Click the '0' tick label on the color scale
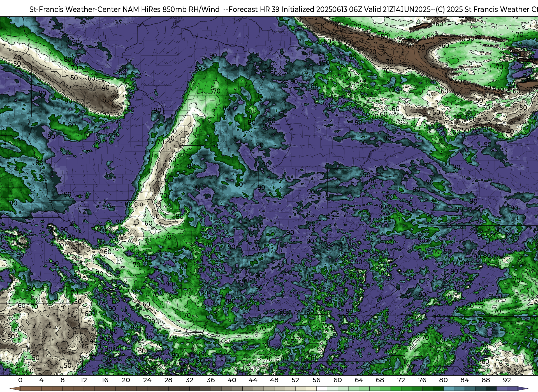 click(x=20, y=380)
